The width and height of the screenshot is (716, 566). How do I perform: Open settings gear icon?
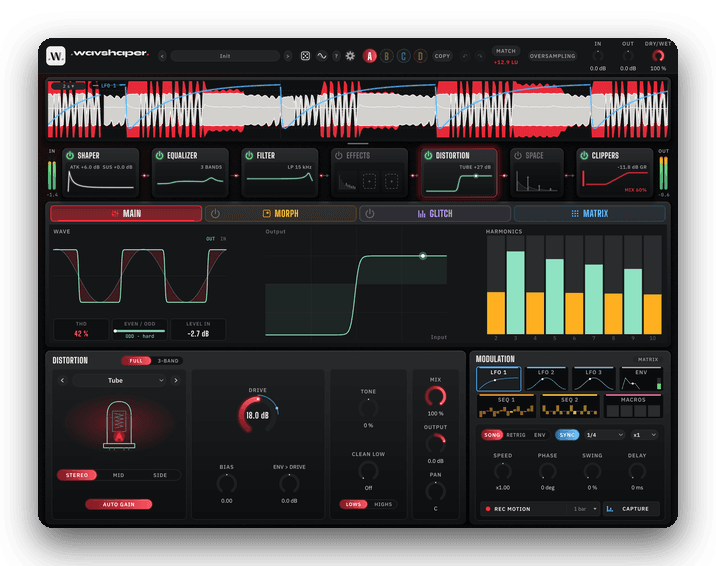(x=350, y=56)
